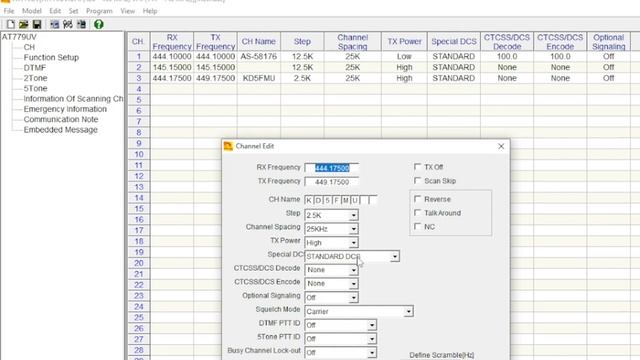Click the Optional Signaling column header

[x=609, y=42]
